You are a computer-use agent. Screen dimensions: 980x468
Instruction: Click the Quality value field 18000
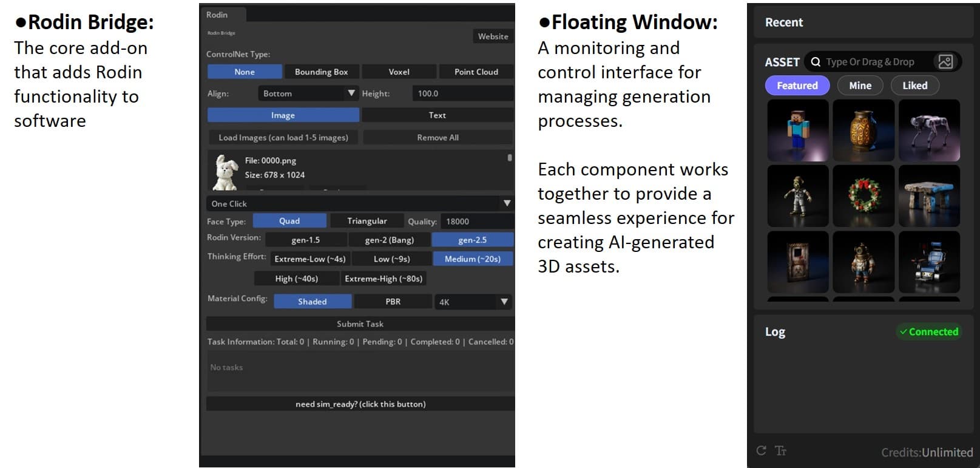(x=477, y=222)
